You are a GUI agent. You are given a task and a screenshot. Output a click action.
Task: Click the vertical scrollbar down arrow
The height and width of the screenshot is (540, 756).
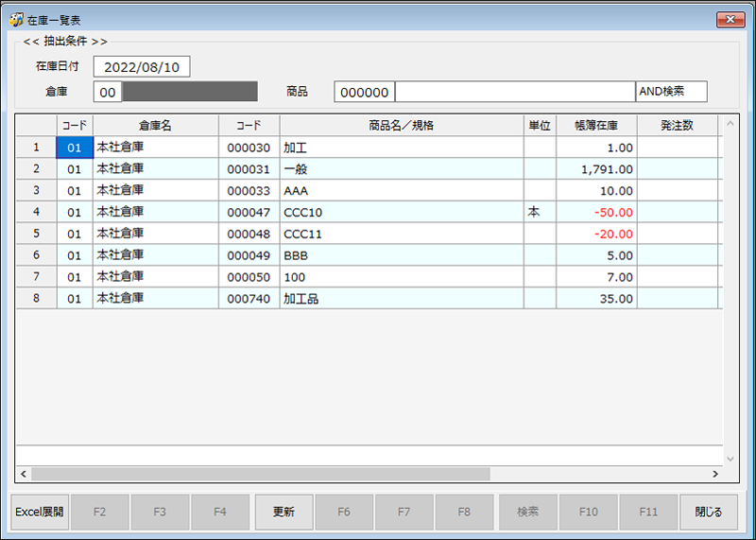[x=728, y=458]
